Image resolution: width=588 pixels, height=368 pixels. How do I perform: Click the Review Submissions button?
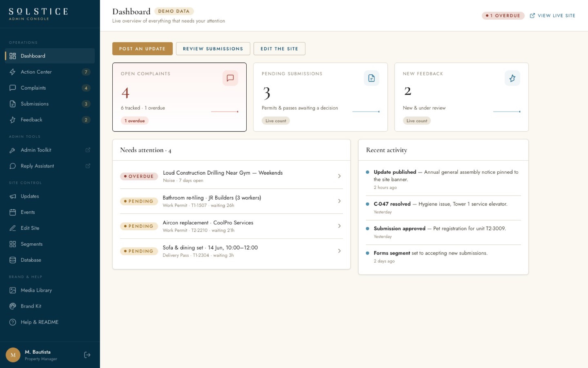click(x=213, y=49)
